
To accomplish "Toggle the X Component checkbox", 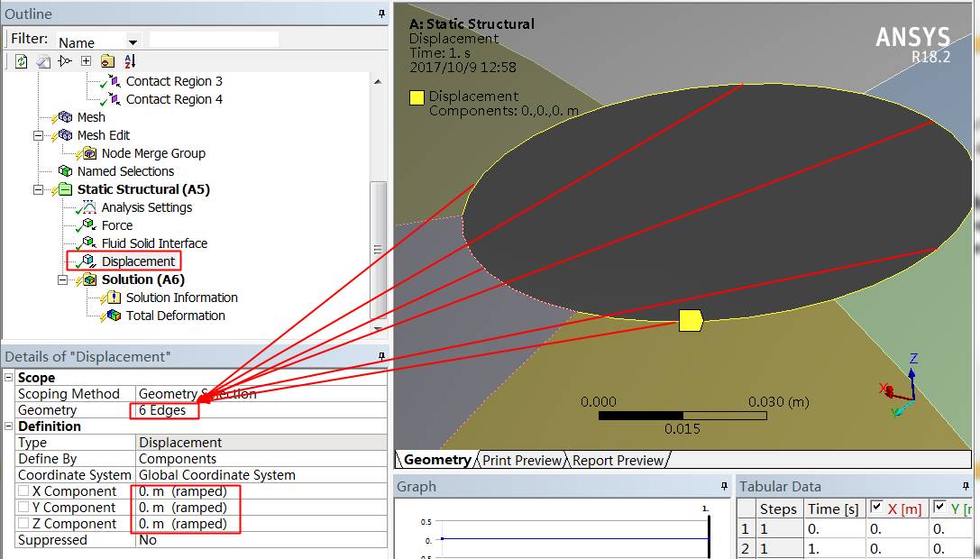I will coord(23,490).
